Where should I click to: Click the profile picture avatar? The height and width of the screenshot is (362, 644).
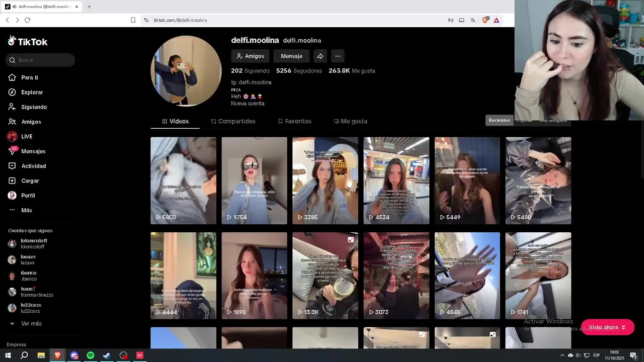[186, 71]
